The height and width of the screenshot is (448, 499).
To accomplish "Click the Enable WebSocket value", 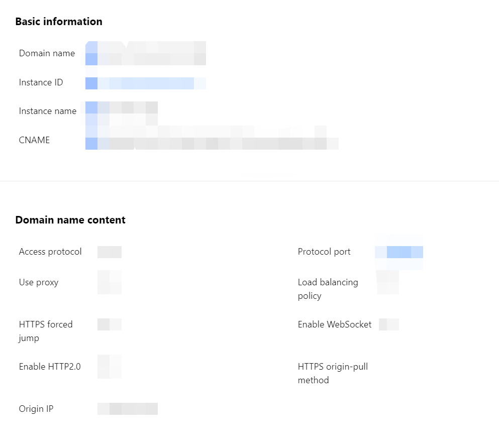I will point(389,324).
